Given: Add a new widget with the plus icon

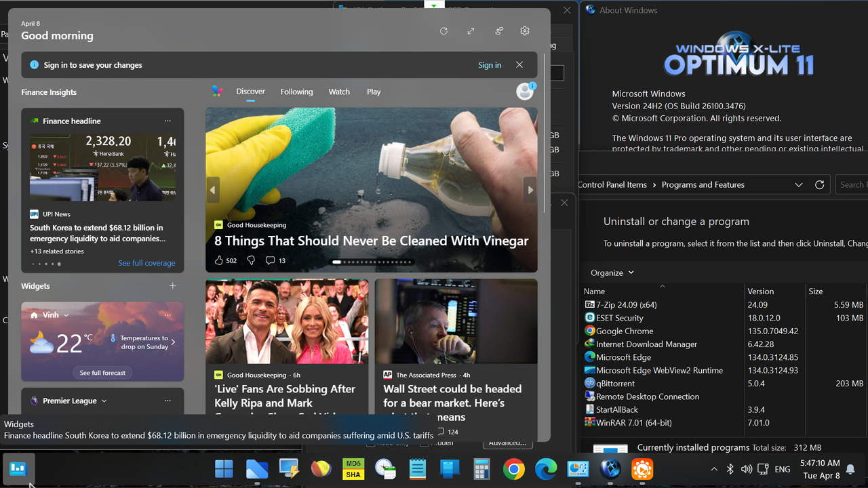Looking at the screenshot, I should [173, 285].
